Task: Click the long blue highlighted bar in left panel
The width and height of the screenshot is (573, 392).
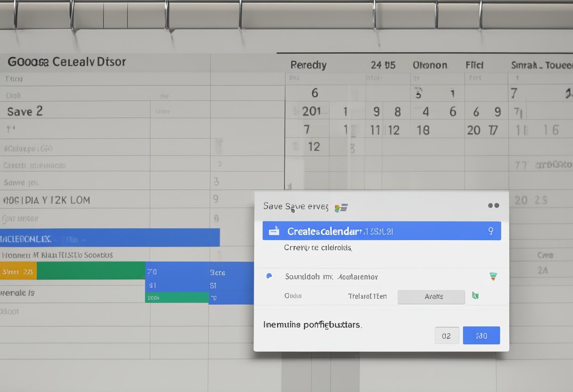Action: tap(109, 237)
